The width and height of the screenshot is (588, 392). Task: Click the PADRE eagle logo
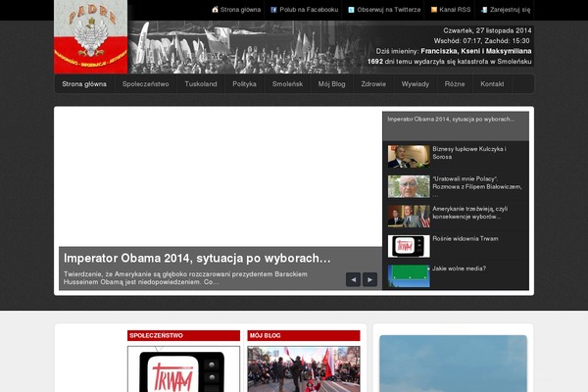(91, 37)
